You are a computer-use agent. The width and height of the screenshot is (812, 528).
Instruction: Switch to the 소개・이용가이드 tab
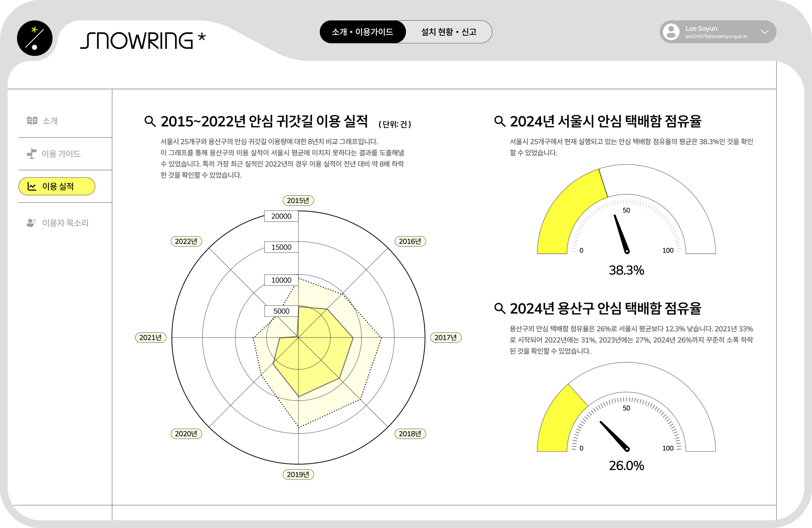click(362, 32)
